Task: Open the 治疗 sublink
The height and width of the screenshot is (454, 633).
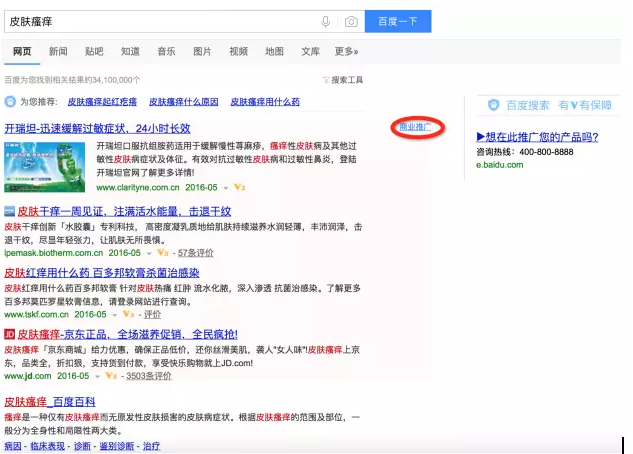Action: click(151, 446)
